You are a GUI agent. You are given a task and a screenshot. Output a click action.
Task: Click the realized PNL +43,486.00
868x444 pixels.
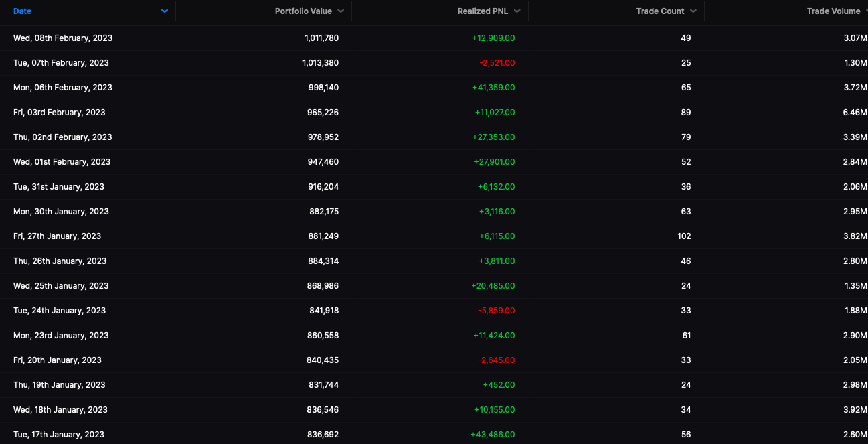[x=493, y=435]
